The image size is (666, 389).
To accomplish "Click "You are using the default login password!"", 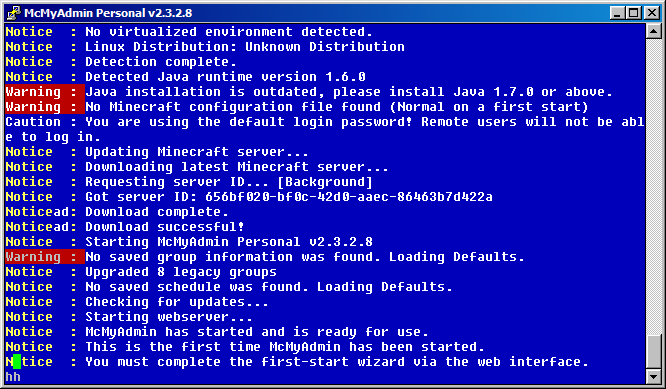I will [249, 122].
